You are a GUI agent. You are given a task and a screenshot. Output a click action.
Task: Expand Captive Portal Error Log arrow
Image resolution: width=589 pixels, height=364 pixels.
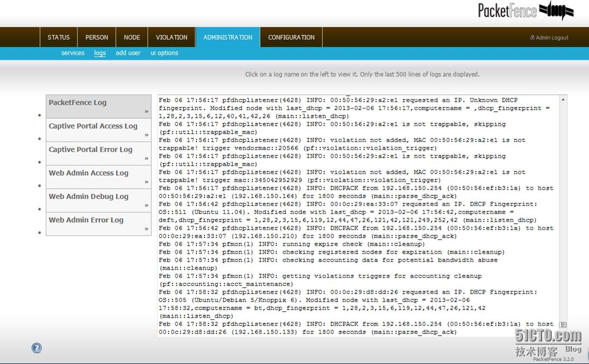click(x=146, y=159)
